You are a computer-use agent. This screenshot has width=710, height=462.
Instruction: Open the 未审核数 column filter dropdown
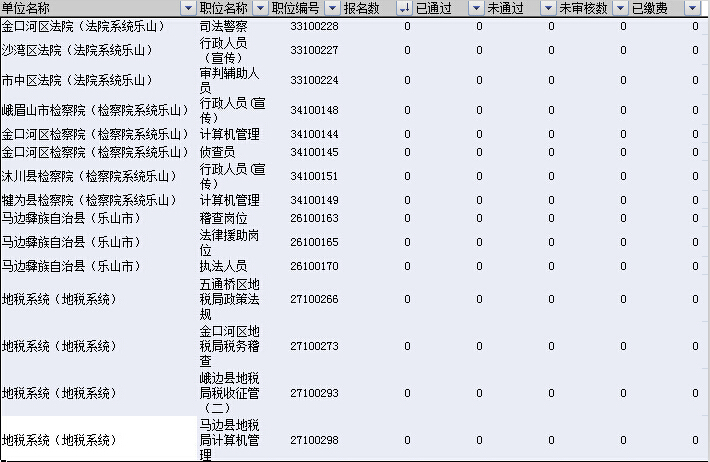tap(620, 8)
